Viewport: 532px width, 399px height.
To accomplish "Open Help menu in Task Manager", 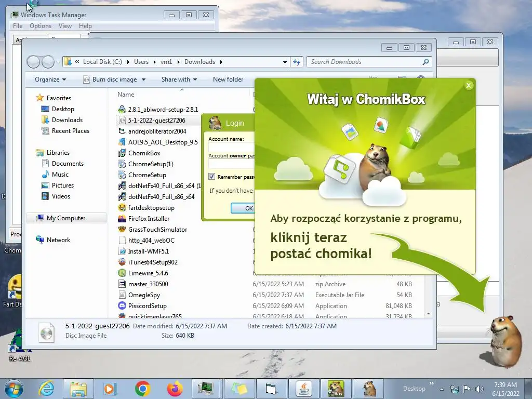I will [x=85, y=26].
